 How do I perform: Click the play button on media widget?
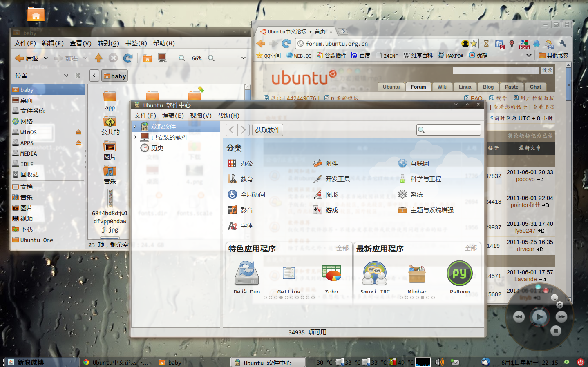click(x=539, y=316)
